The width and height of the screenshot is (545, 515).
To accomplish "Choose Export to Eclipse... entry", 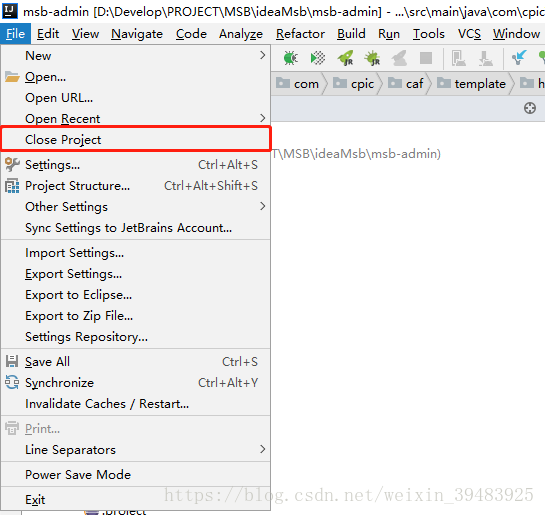I will [136, 295].
